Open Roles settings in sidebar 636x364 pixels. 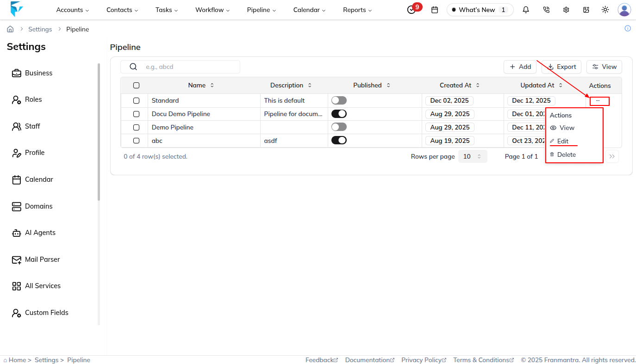click(27, 99)
